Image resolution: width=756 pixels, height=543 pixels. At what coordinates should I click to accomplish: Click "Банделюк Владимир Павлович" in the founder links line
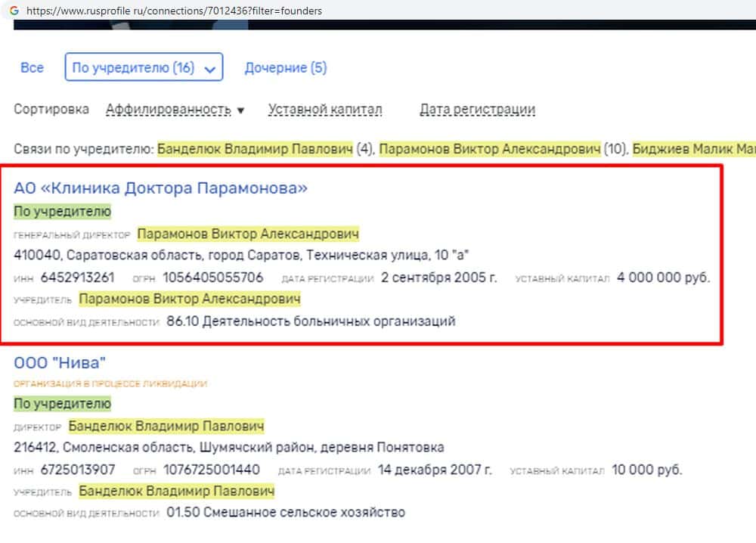(255, 149)
